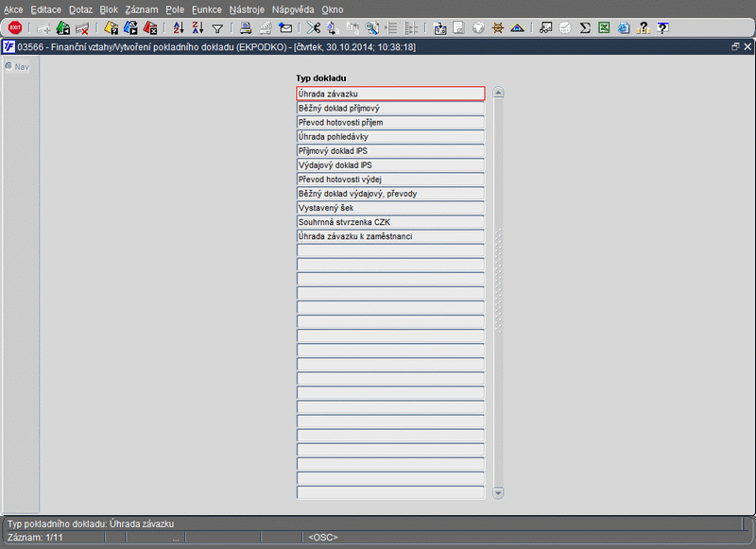Click the triangle with blue dot icon
Viewport: 756px width, 549px height.
pyautogui.click(x=517, y=28)
